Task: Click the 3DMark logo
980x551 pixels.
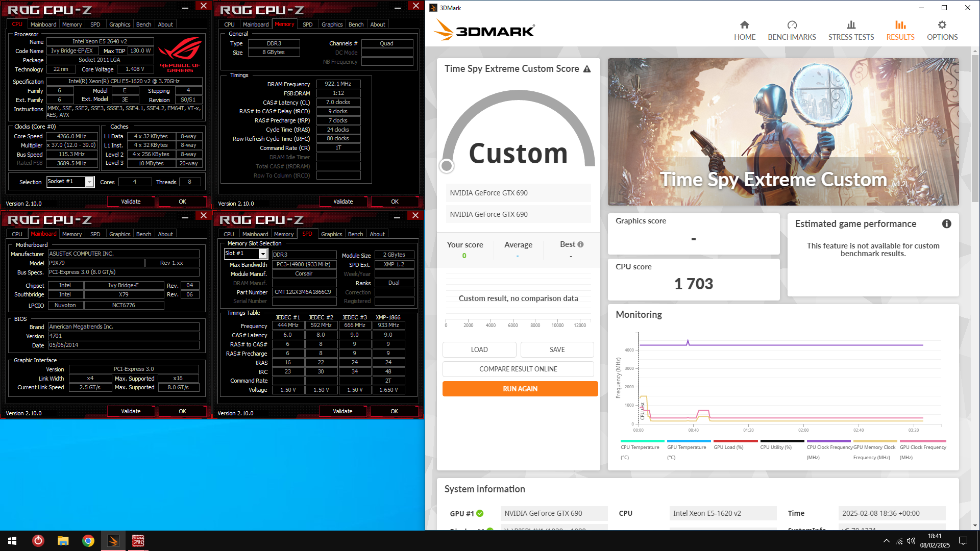Action: (x=484, y=31)
